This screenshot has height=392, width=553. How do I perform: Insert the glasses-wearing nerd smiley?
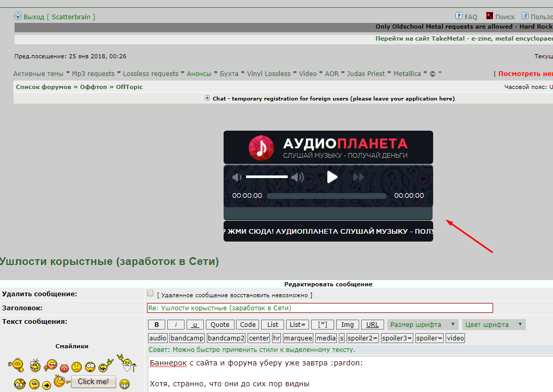(20, 384)
